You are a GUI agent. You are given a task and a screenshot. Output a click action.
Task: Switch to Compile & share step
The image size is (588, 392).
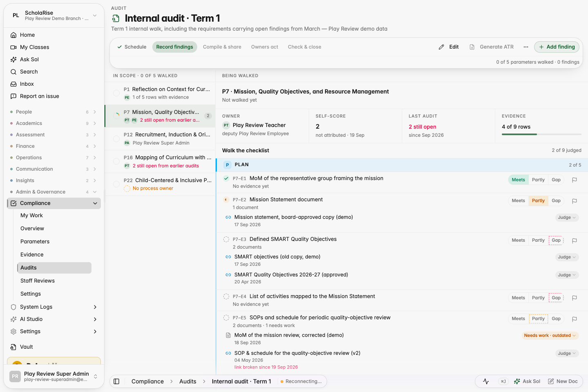pos(222,47)
